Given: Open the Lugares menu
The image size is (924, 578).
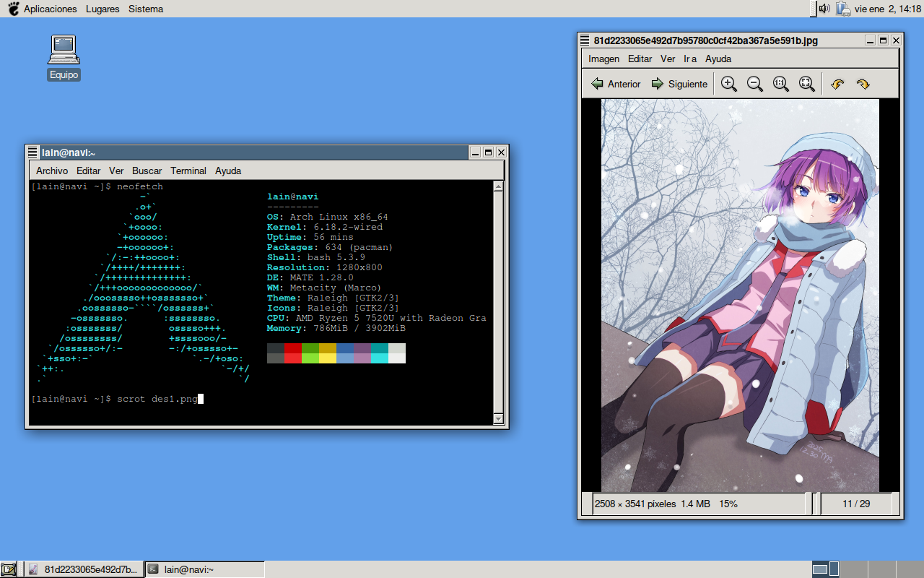Looking at the screenshot, I should click(x=103, y=9).
